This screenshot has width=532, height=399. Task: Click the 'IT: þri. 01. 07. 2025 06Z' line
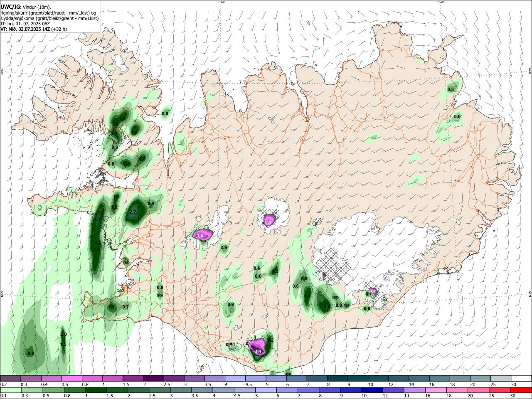tap(25, 24)
